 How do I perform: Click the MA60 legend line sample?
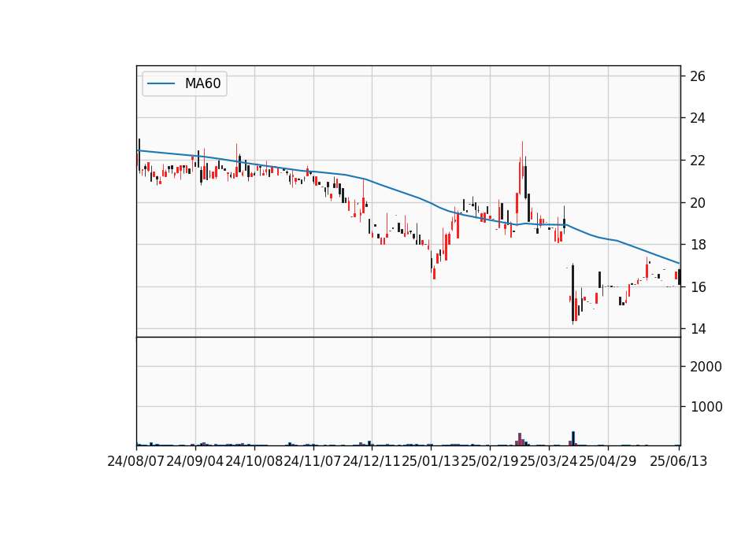161,83
